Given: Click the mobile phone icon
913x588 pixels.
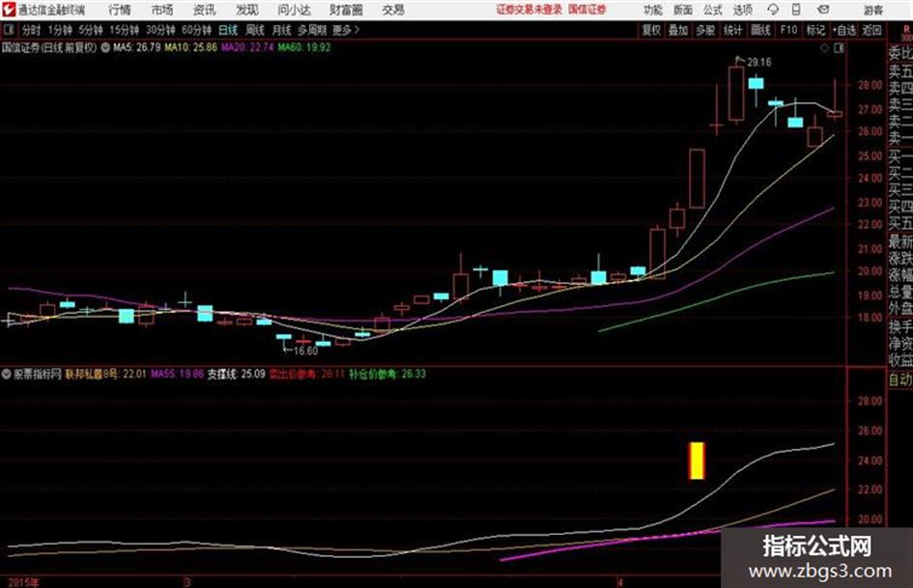Looking at the screenshot, I should 796,10.
